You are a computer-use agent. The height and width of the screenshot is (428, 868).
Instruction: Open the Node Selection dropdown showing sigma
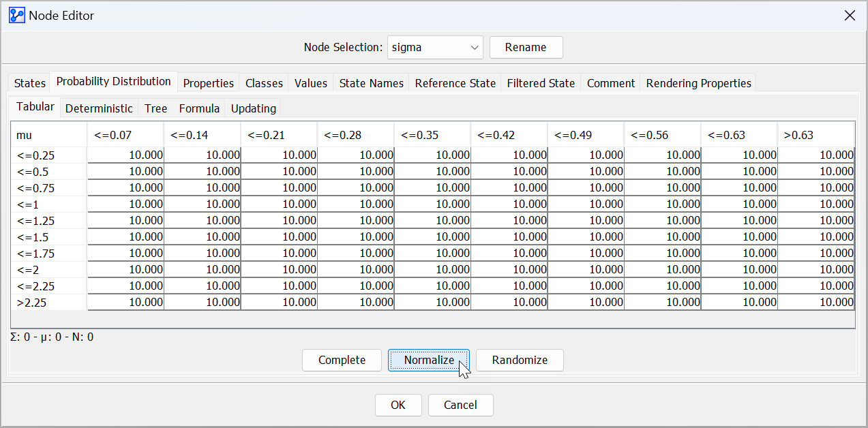(435, 48)
